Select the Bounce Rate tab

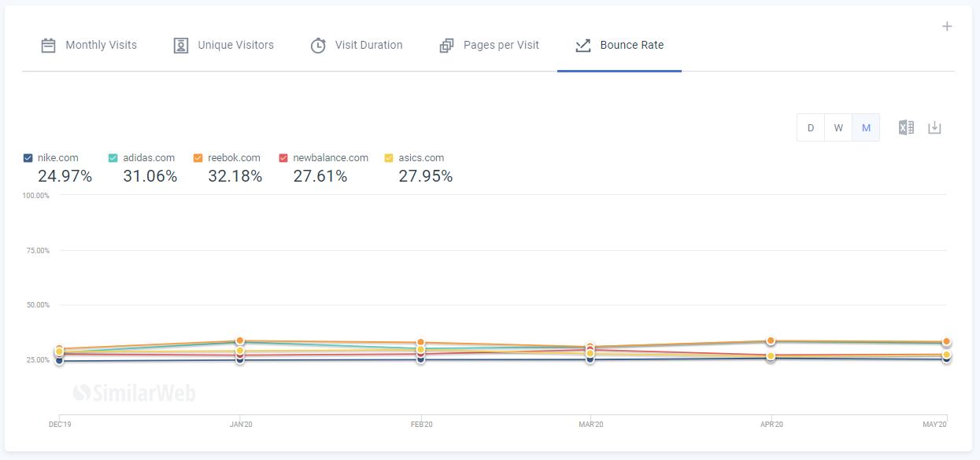point(619,45)
